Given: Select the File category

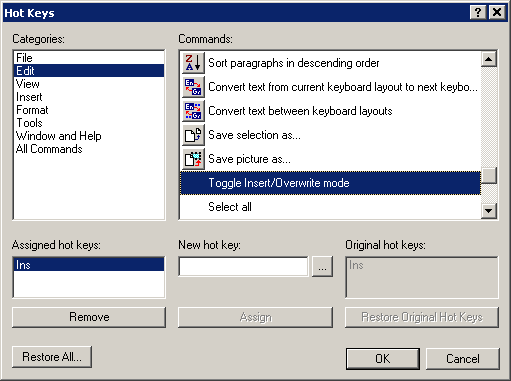Looking at the screenshot, I should [89, 58].
